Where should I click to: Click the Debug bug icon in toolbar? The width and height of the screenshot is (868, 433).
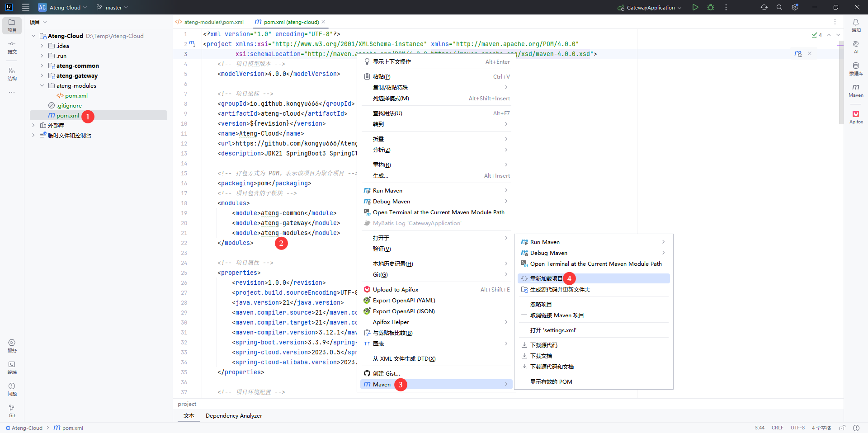[x=711, y=7]
